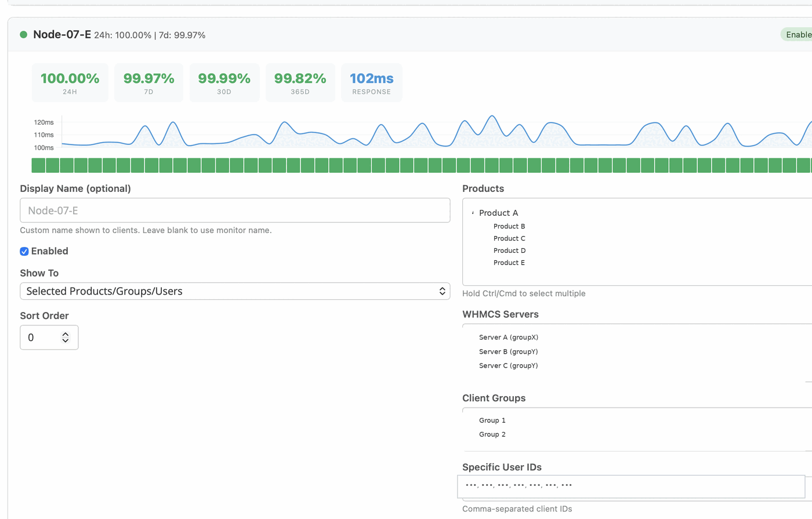Increase the Sort Order stepper value
This screenshot has width=812, height=519.
tap(66, 335)
